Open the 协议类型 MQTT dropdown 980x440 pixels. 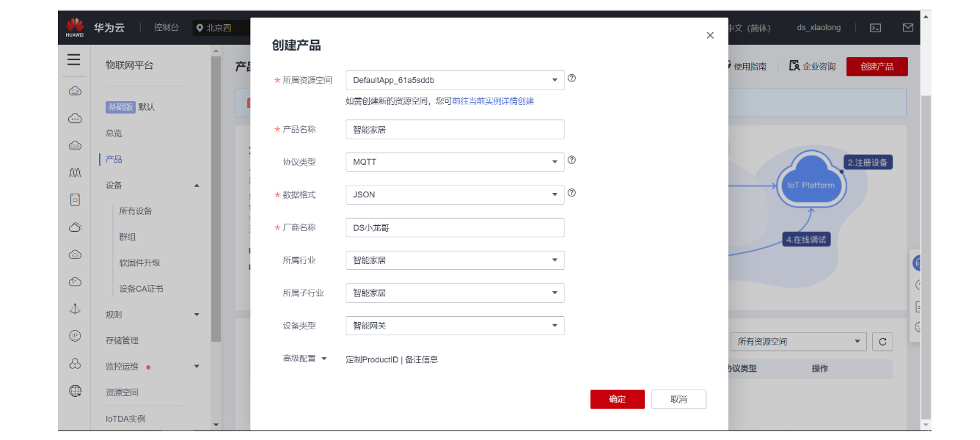(455, 162)
